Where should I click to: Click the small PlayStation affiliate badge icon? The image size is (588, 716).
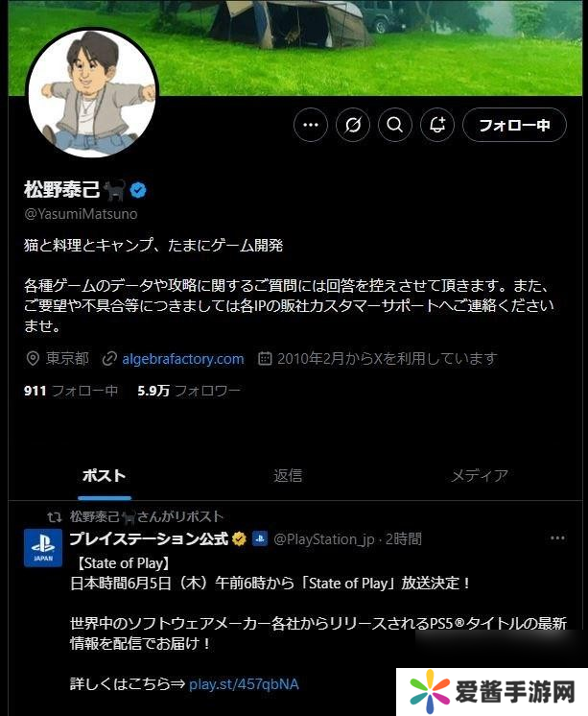(x=260, y=538)
